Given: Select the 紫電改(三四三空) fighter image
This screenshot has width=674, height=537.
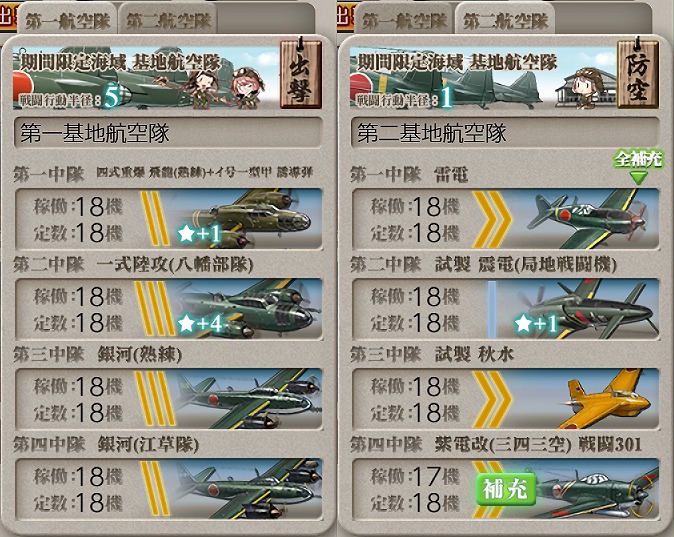Looking at the screenshot, I should click(x=597, y=488).
